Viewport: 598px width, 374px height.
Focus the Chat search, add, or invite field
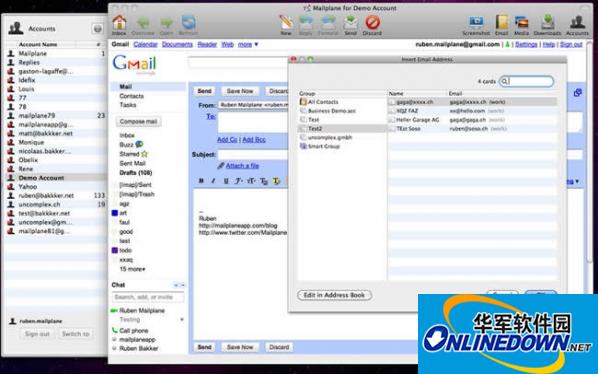click(x=148, y=297)
